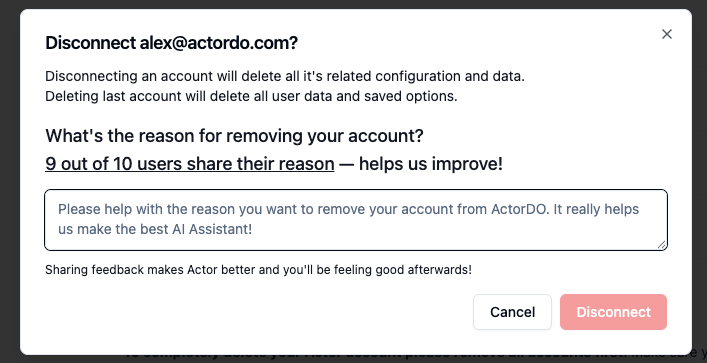Click the "Deleting last account" warning sentence

coord(251,96)
